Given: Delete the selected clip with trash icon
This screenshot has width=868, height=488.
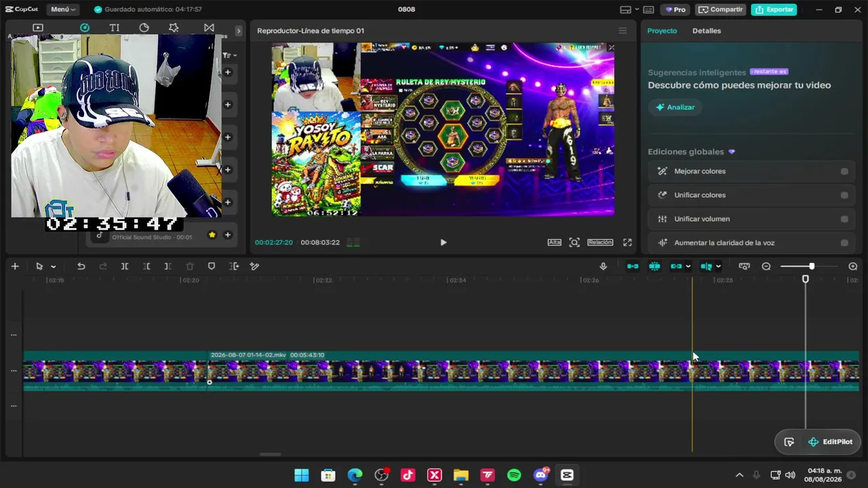Looking at the screenshot, I should pyautogui.click(x=190, y=266).
